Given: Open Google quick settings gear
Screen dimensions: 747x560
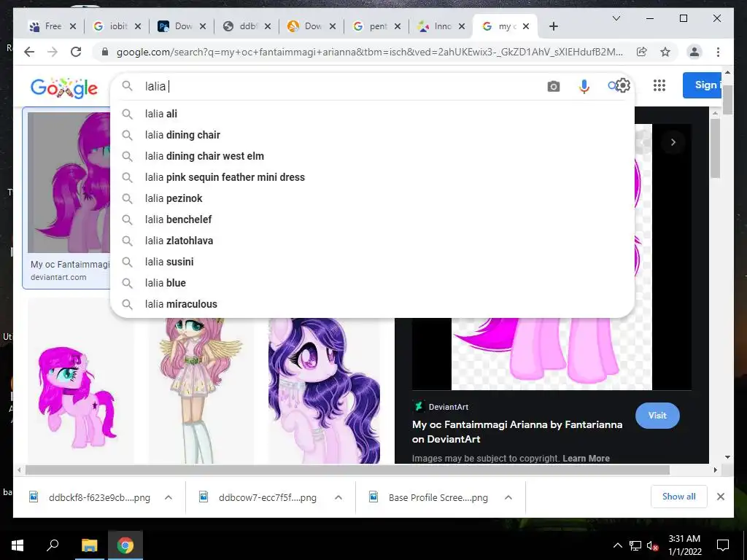Looking at the screenshot, I should point(623,86).
